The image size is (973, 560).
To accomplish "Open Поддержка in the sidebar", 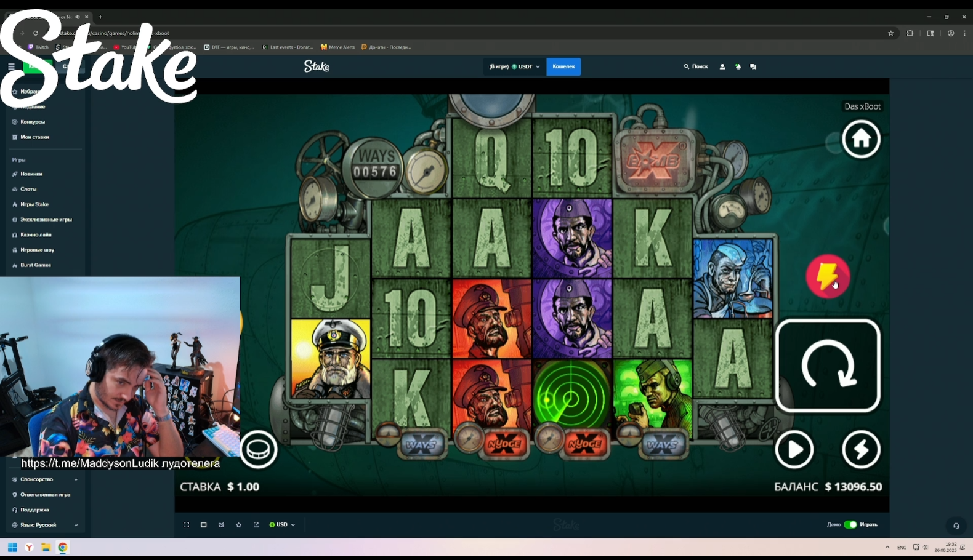I will click(34, 510).
